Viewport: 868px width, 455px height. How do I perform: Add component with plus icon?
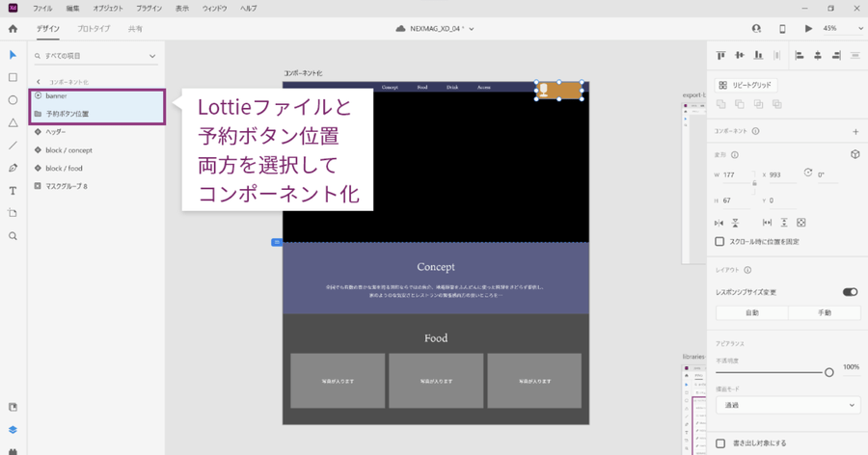pyautogui.click(x=855, y=132)
